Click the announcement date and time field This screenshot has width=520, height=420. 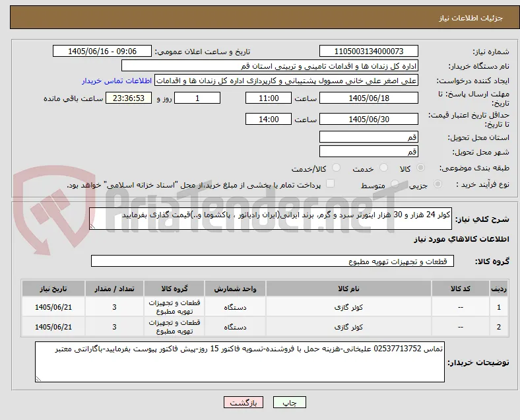pyautogui.click(x=102, y=52)
